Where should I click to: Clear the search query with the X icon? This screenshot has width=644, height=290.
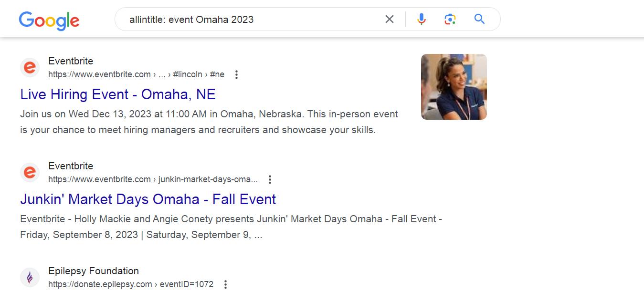pyautogui.click(x=390, y=19)
